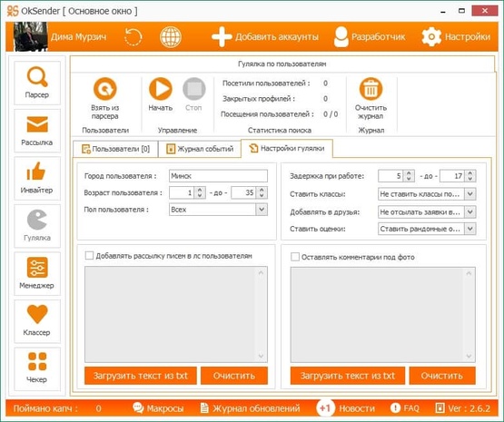The height and width of the screenshot is (422, 504).
Task: Expand the Добавлять в друзья dropdown
Action: pos(469,212)
